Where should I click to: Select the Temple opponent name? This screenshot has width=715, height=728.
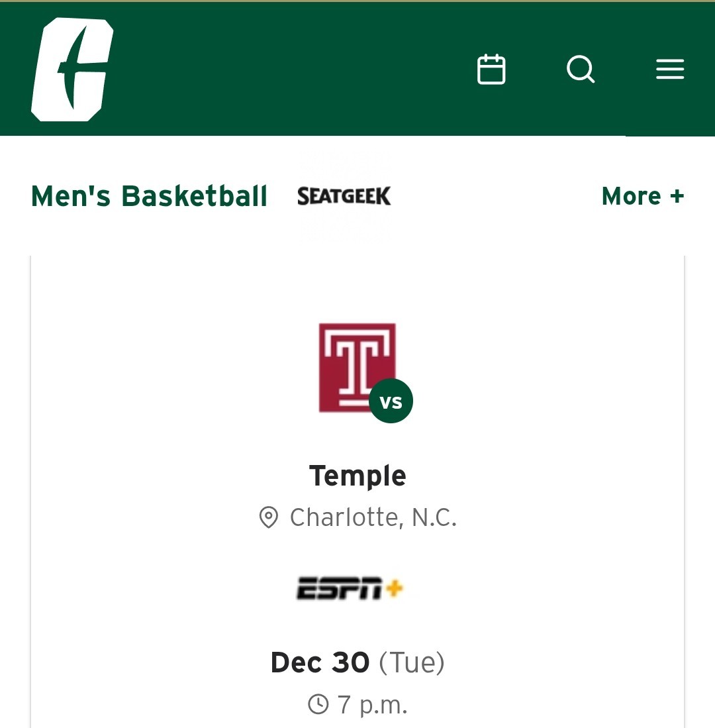tap(358, 476)
